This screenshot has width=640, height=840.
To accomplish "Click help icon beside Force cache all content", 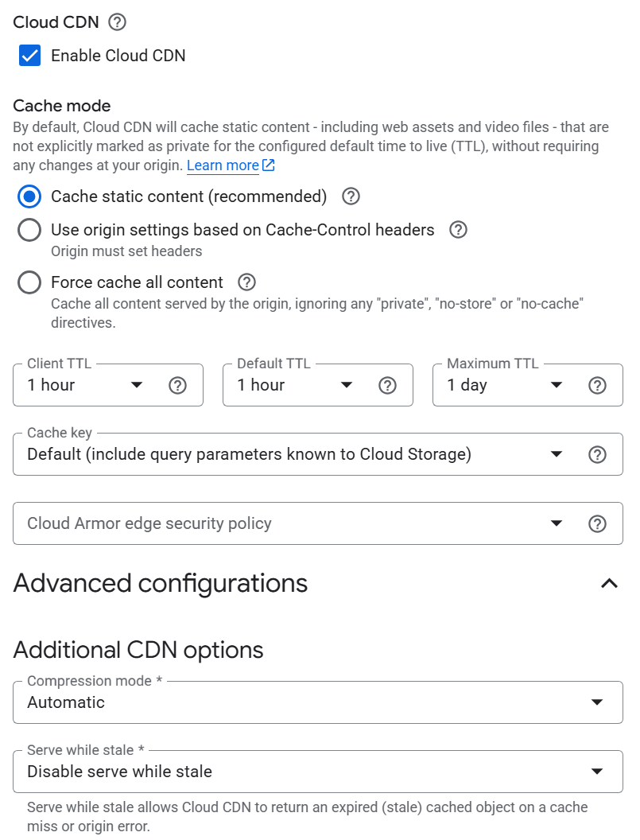I will point(246,282).
